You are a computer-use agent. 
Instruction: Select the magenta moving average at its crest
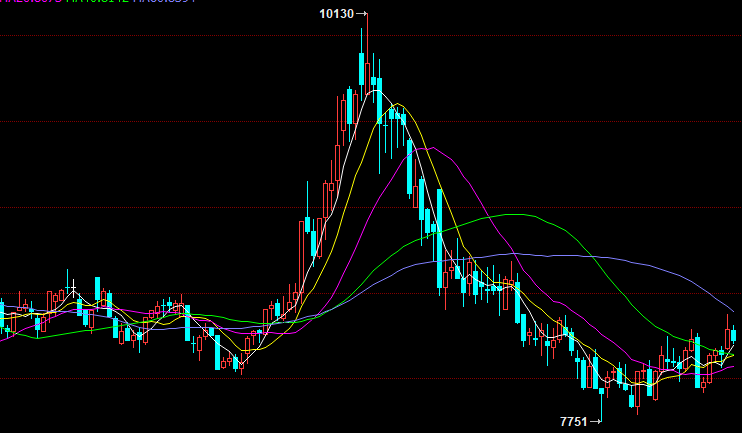430,148
